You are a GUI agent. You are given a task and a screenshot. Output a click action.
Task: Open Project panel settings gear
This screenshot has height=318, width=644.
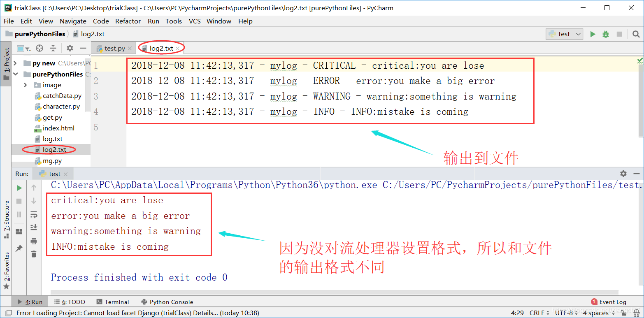[70, 48]
